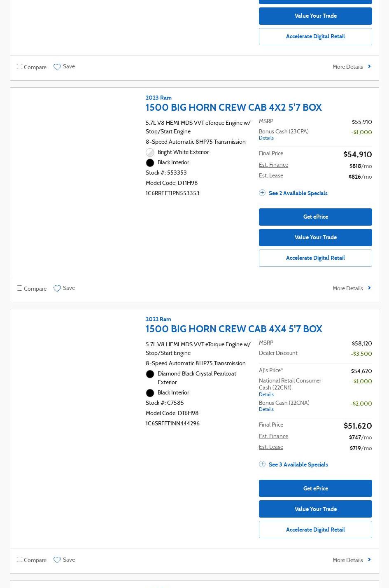Click the arrow icon beside the topmost More Details

pyautogui.click(x=369, y=66)
